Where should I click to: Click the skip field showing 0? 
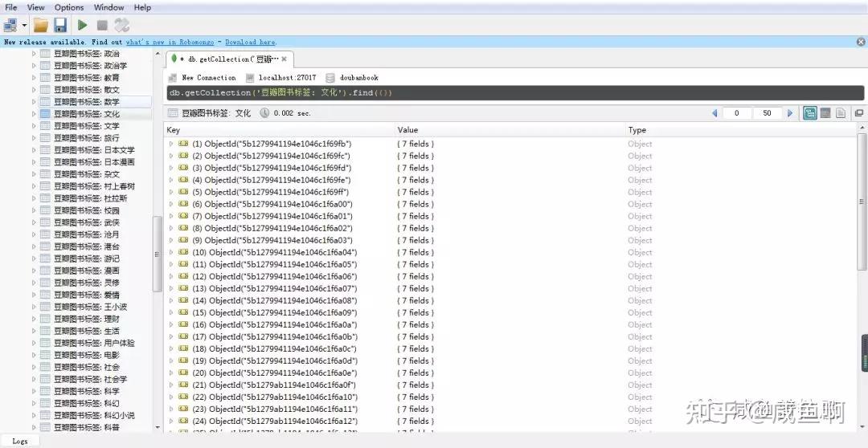736,113
